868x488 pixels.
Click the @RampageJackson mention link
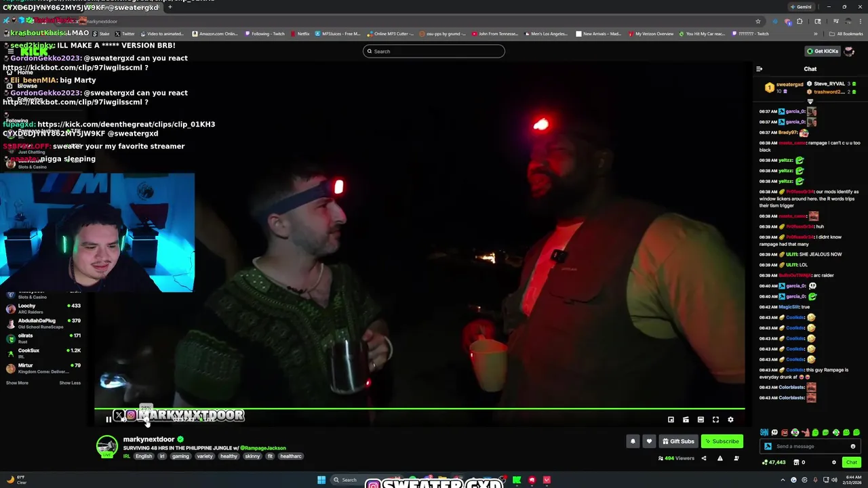pos(263,448)
